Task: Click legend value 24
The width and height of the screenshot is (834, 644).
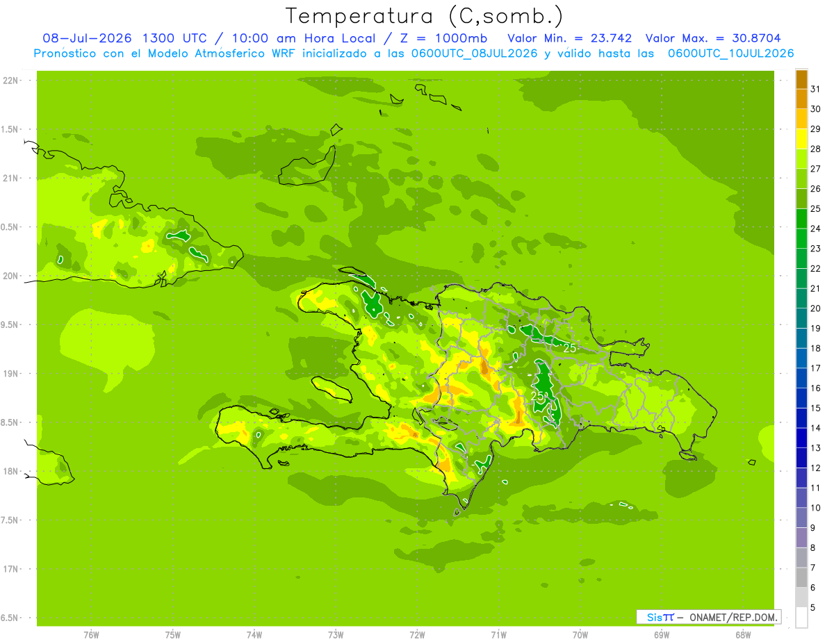Action: 816,229
